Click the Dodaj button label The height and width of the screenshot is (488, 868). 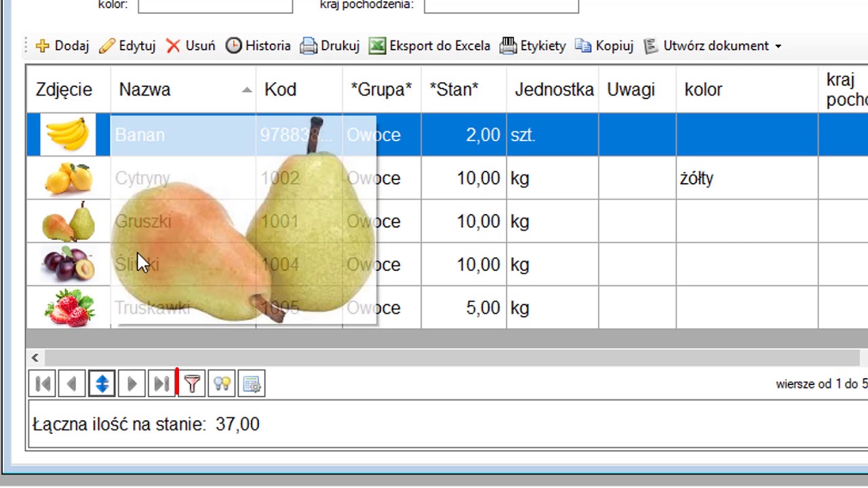72,46
